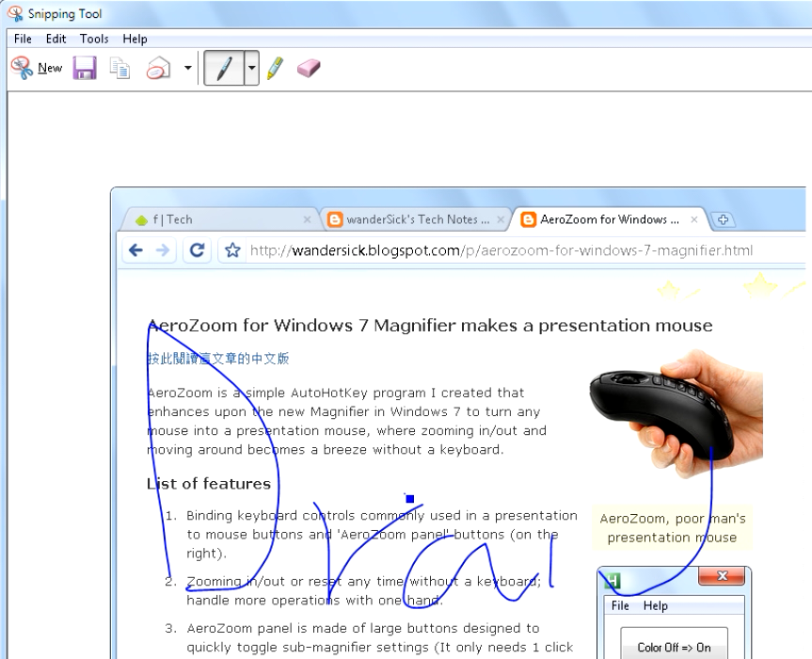The image size is (812, 659).
Task: Bookmark page with the star icon
Action: click(232, 250)
